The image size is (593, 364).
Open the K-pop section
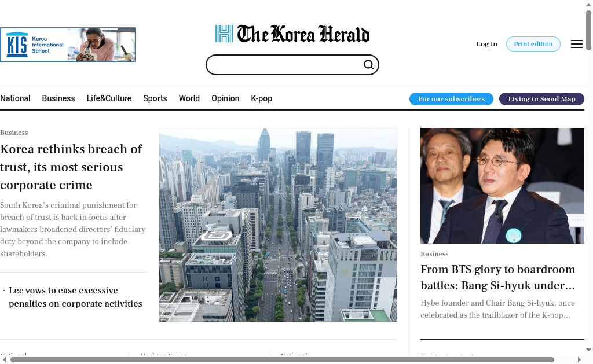262,98
